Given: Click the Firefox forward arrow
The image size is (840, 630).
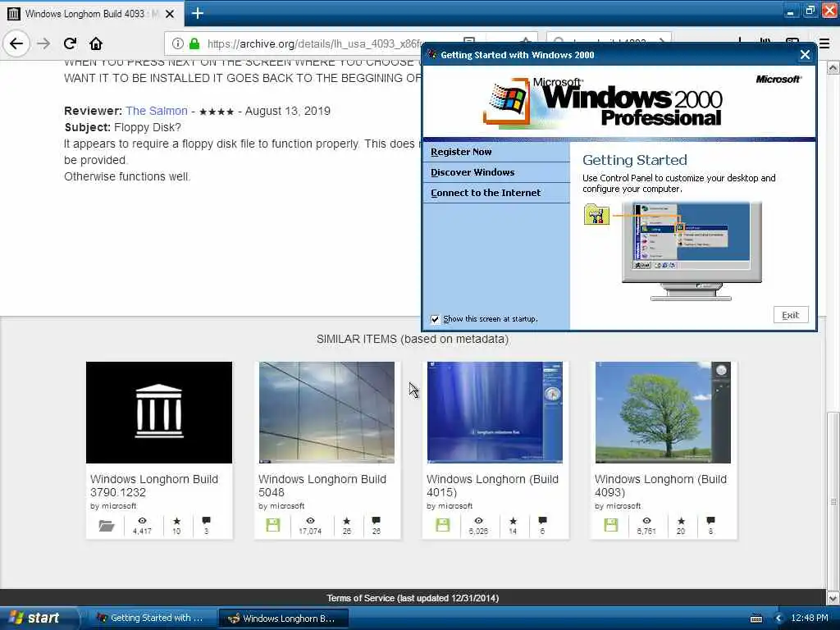Looking at the screenshot, I should pos(43,43).
